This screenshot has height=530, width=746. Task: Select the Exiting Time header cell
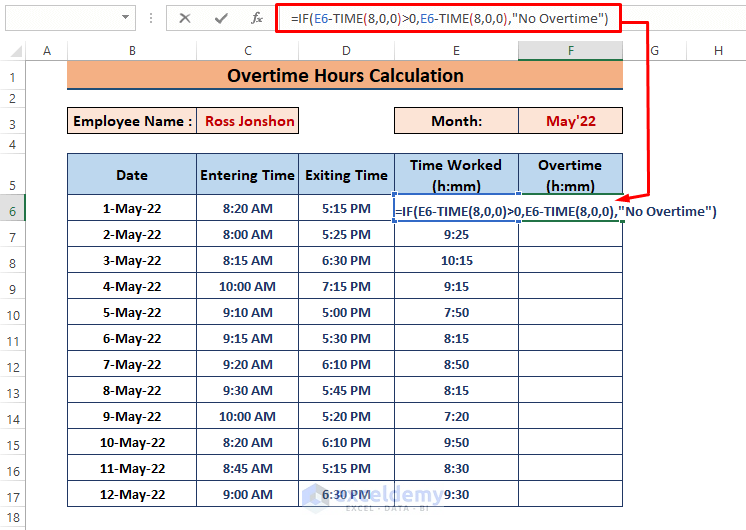[x=346, y=175]
